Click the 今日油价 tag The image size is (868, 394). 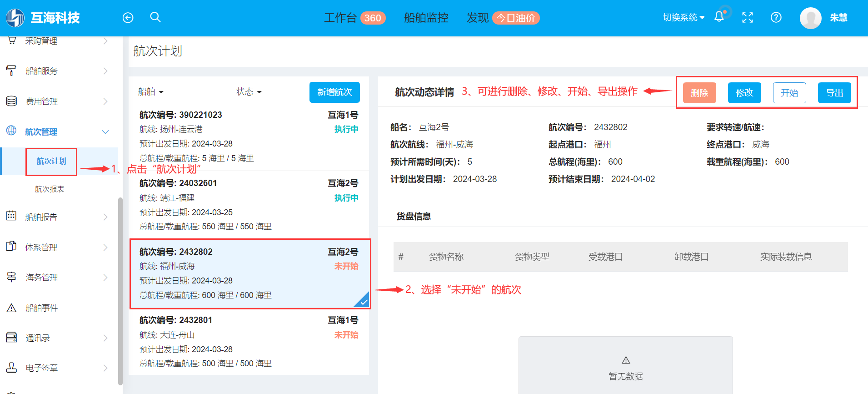coord(516,18)
